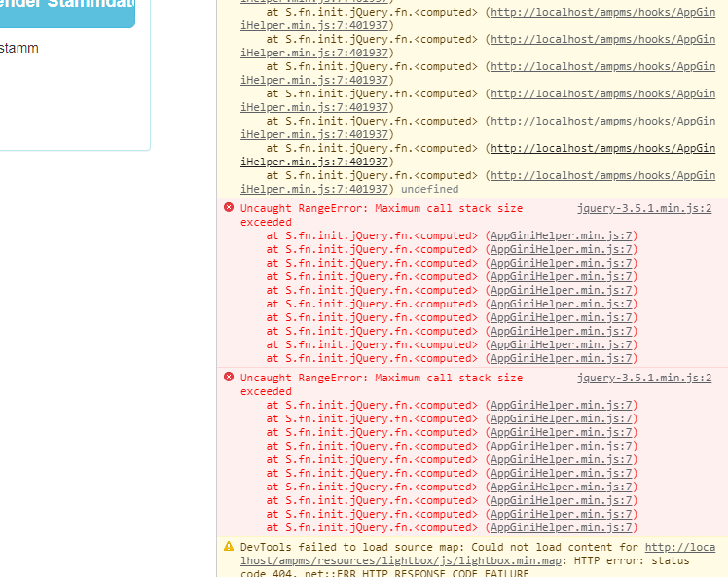The image size is (728, 577).
Task: Click the red error icon of the first RangeError
Action: tap(229, 207)
